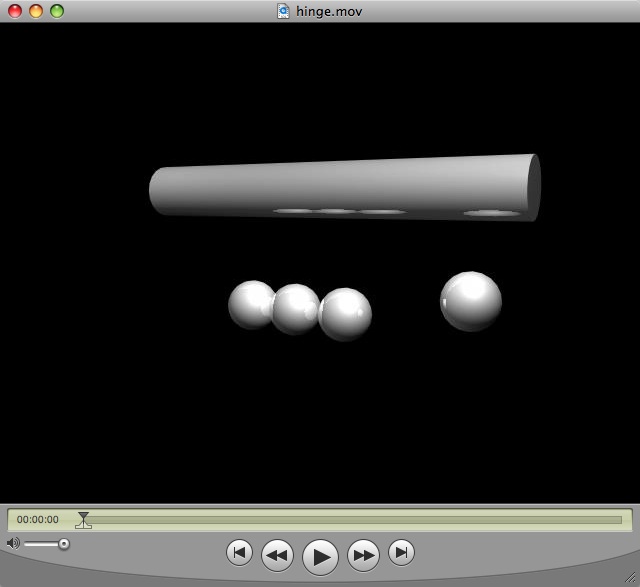Image resolution: width=640 pixels, height=587 pixels.
Task: Click the 00:00:00 timecode display
Action: tap(38, 520)
